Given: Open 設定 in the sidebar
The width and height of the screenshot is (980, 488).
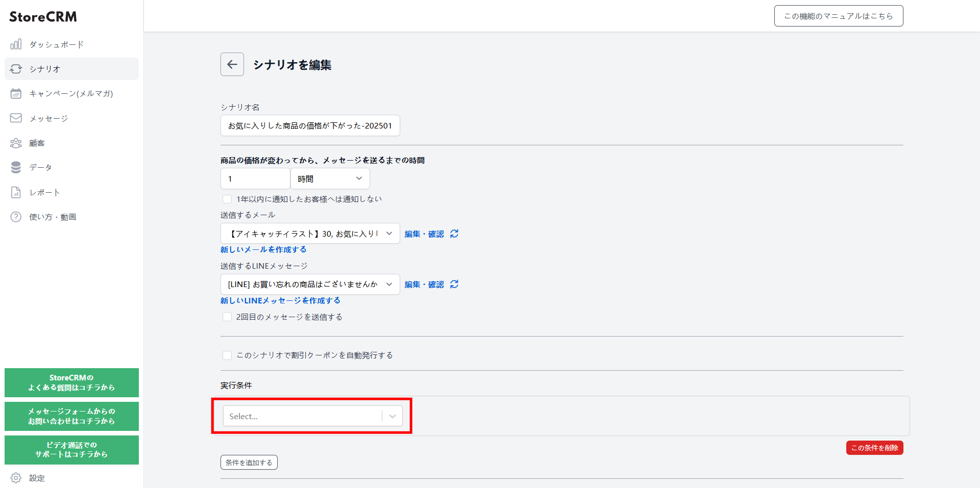Looking at the screenshot, I should pos(71,478).
